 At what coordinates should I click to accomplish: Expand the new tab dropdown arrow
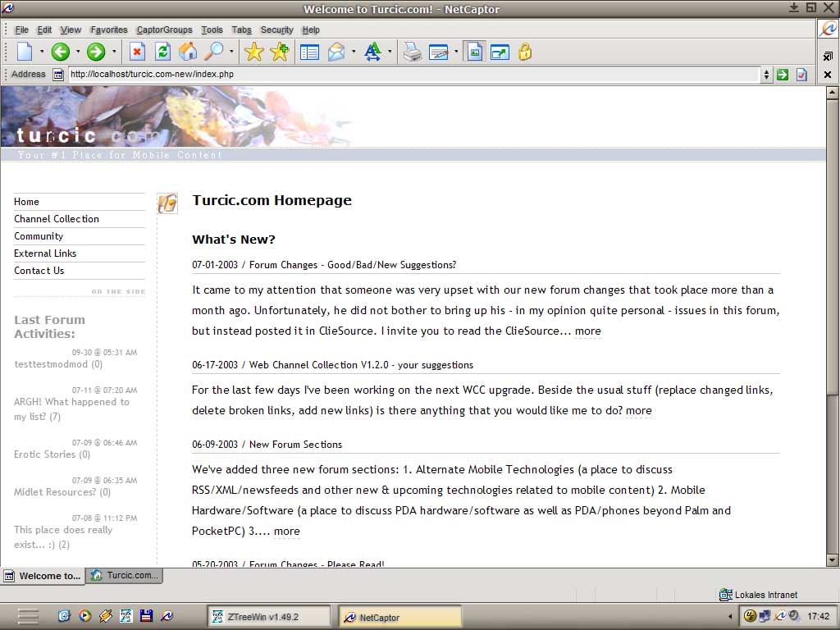point(41,52)
